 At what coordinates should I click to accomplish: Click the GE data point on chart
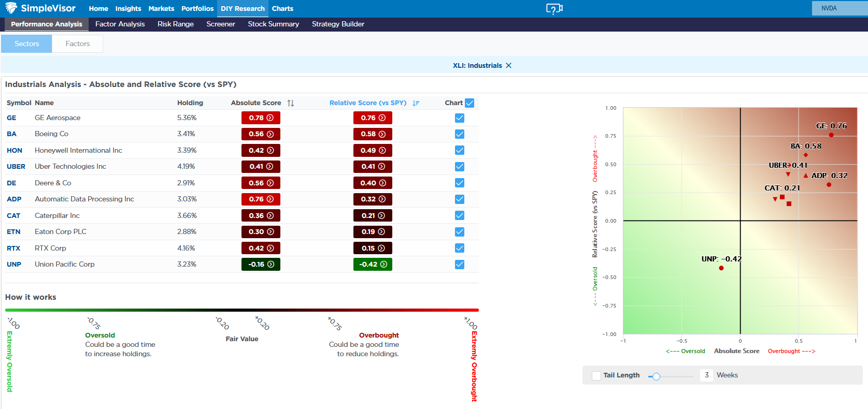pos(831,135)
